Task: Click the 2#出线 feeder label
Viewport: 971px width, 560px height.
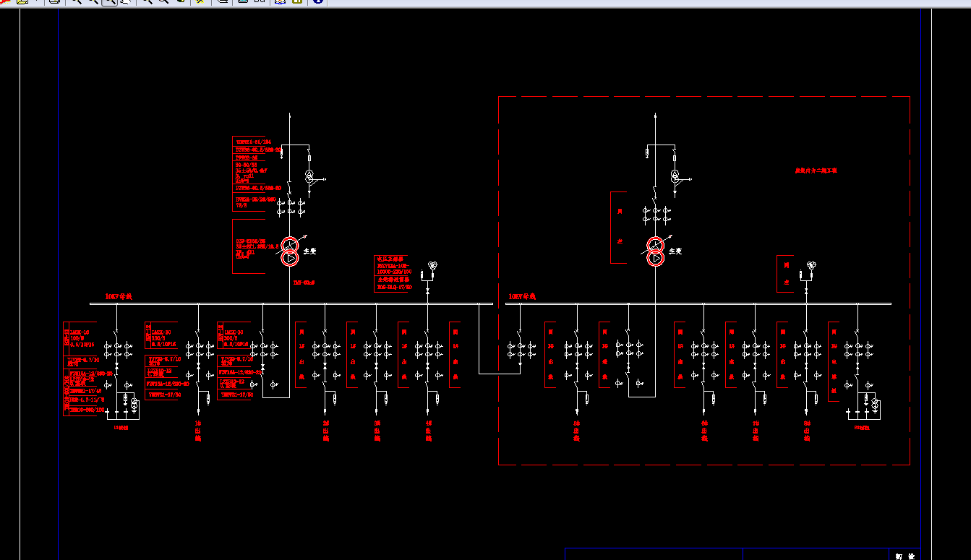Action: point(326,430)
